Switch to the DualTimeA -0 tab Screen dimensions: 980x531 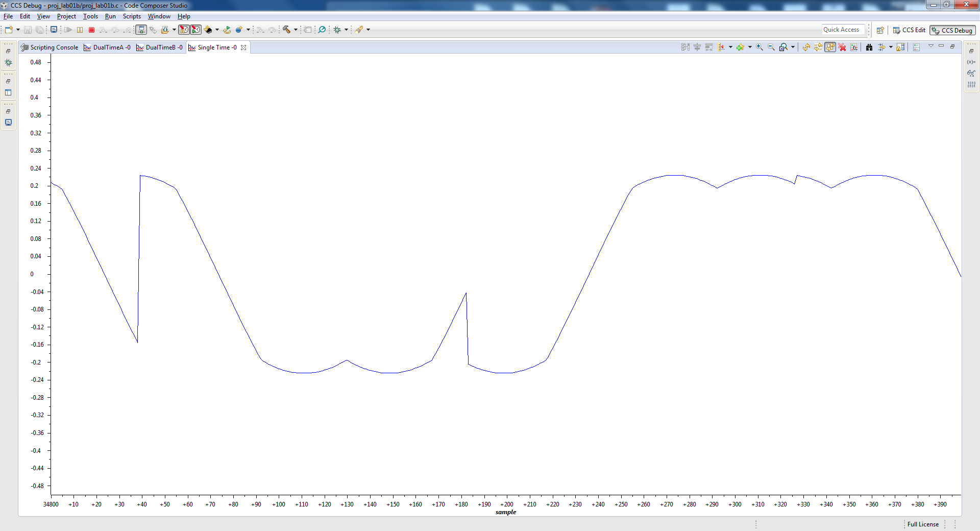(x=107, y=47)
